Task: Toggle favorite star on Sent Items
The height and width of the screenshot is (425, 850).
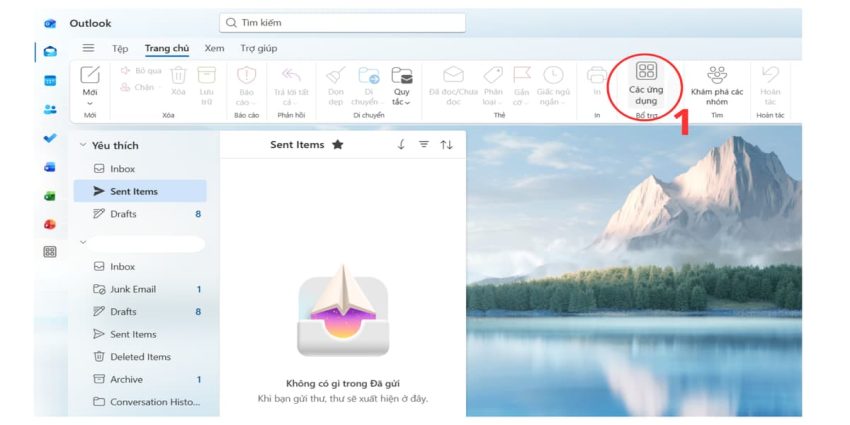Action: click(338, 145)
